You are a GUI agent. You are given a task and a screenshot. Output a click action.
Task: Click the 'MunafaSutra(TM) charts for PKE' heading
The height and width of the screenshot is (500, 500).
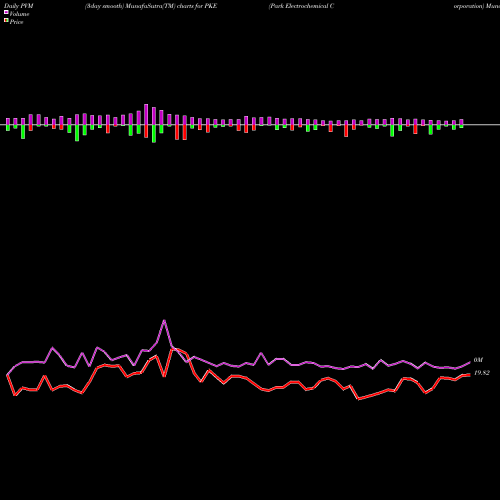171,6
